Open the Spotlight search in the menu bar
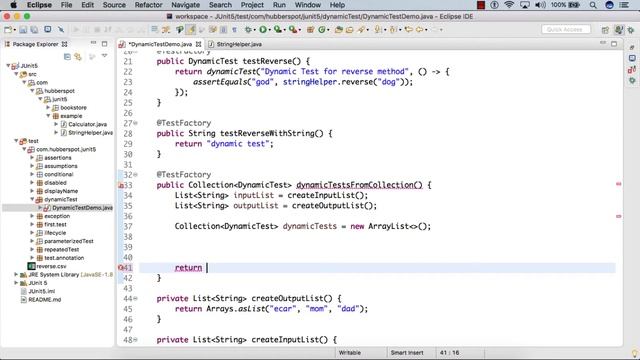Screen dimensions: 640x360 593,5
